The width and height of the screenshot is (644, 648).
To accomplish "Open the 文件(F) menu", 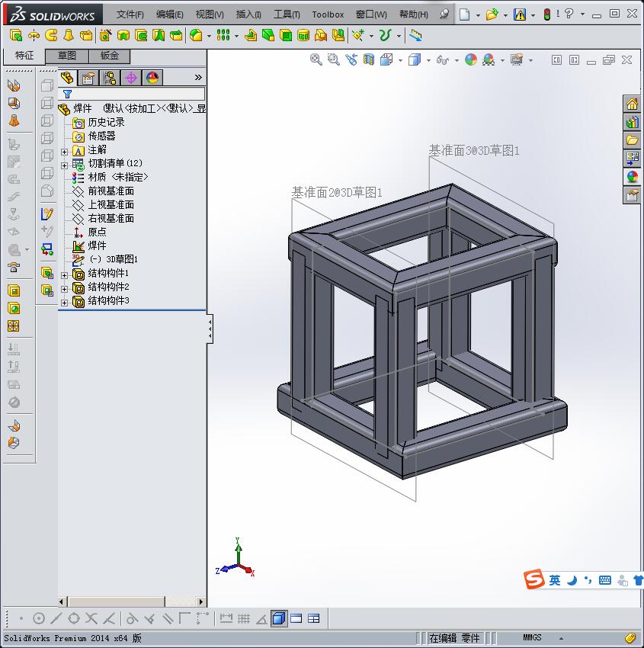I will [x=130, y=14].
